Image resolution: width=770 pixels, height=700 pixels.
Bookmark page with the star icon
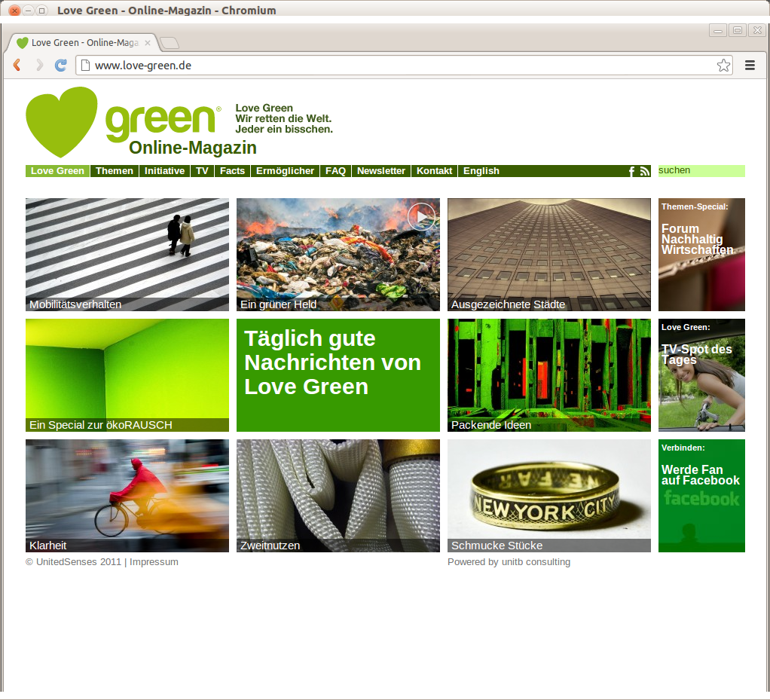pos(723,66)
